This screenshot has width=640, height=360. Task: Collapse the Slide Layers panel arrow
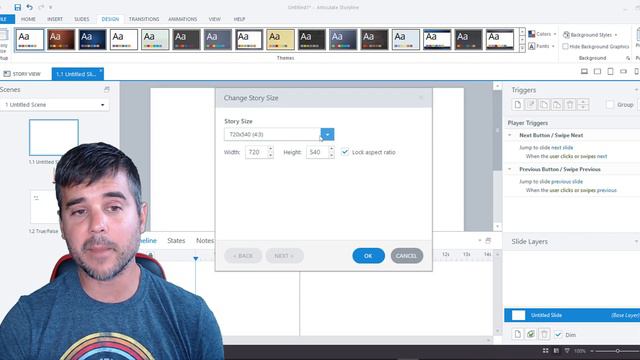point(636,242)
